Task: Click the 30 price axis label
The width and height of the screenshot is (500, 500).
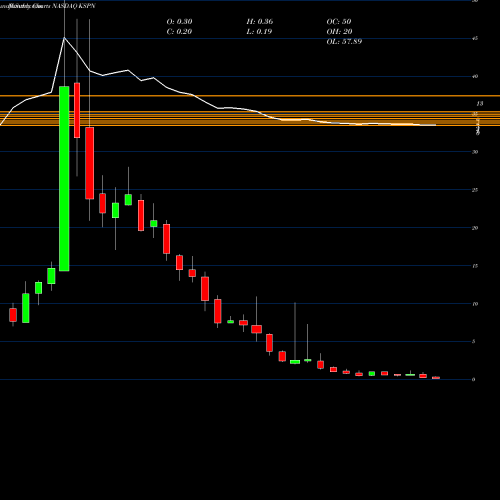Action: [475, 152]
